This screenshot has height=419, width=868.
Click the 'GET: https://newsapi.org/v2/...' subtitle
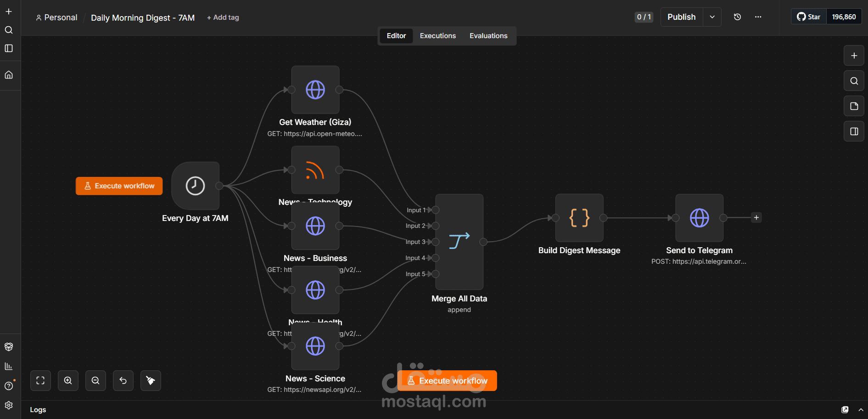pos(314,390)
